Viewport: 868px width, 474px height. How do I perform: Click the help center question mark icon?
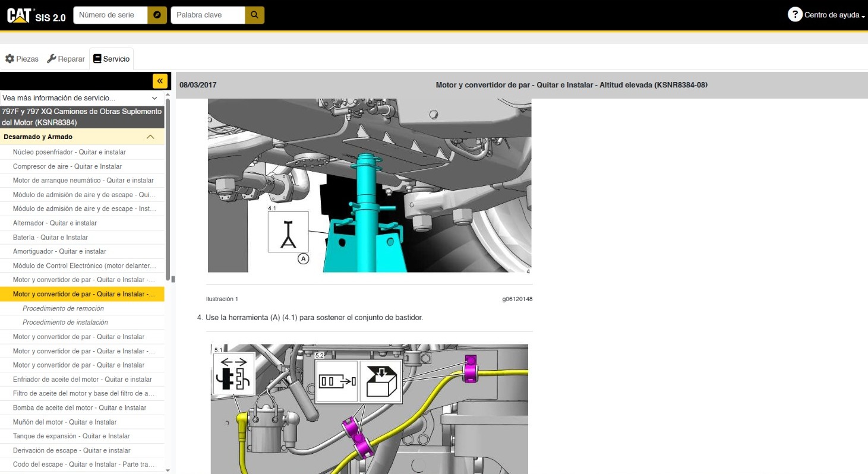coord(795,15)
